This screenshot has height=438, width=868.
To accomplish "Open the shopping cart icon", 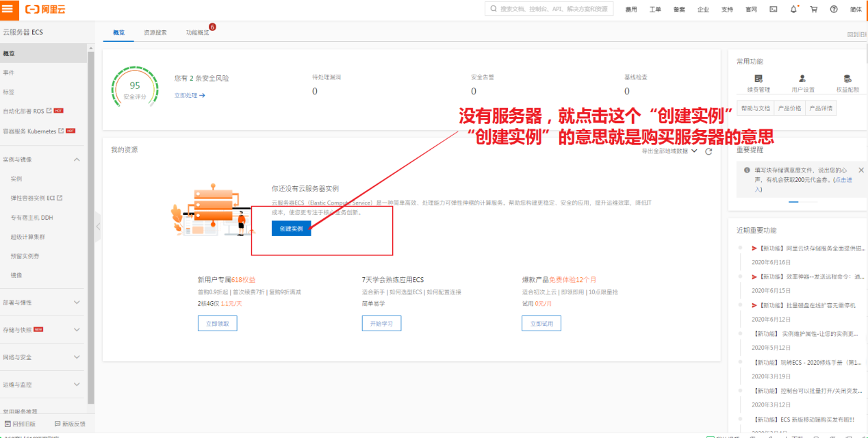I will [814, 10].
